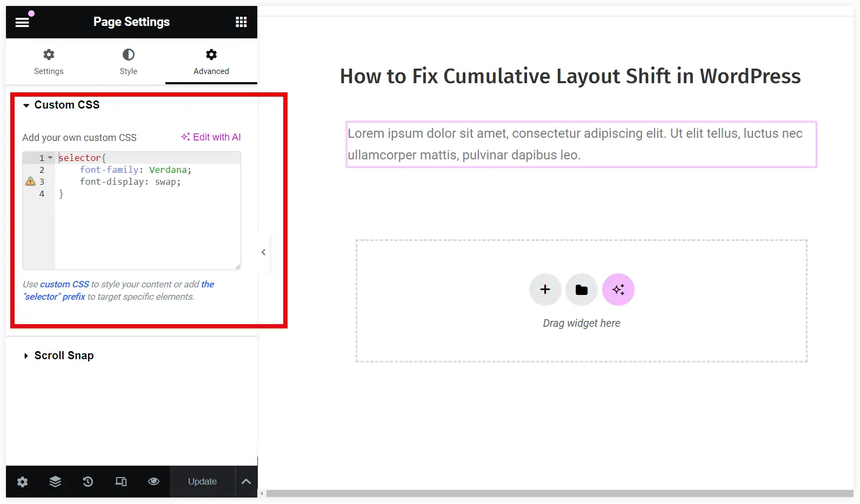Click the Edit with AI link
This screenshot has height=504, width=860.
pos(211,137)
